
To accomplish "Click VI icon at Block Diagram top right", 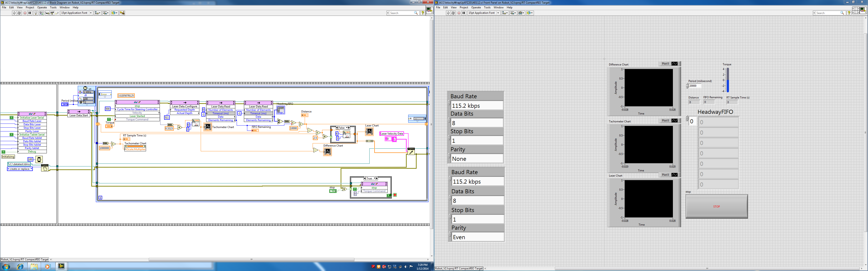I will (x=430, y=10).
